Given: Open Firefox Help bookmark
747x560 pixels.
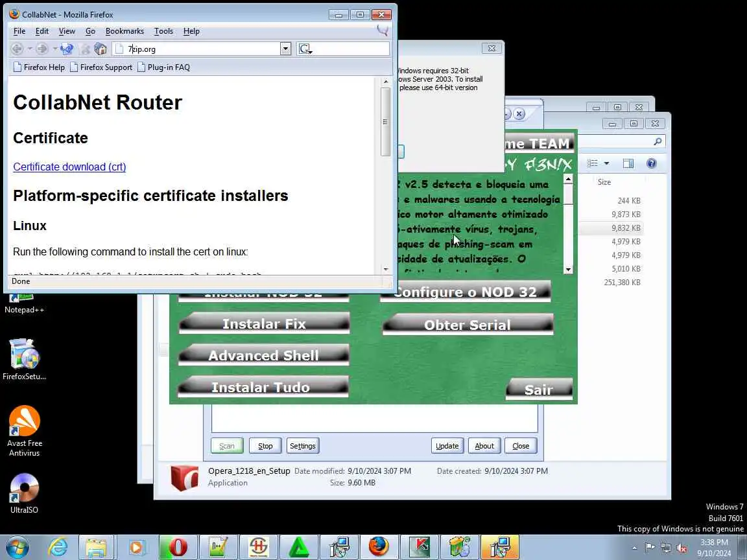Looking at the screenshot, I should coord(39,67).
